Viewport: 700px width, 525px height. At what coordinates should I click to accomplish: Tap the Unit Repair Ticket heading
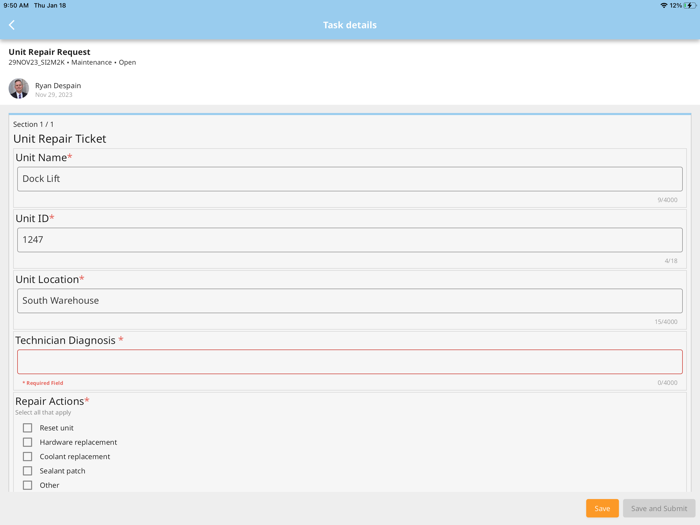[x=59, y=139]
